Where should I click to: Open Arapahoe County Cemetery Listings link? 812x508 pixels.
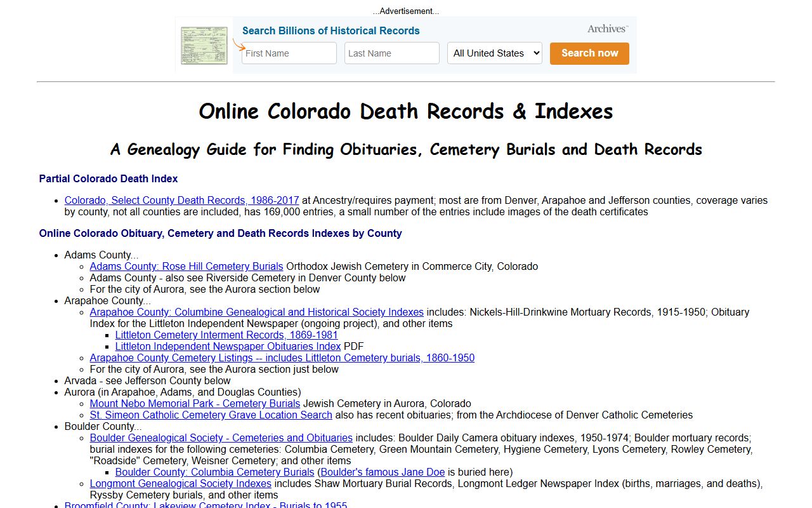coord(282,358)
